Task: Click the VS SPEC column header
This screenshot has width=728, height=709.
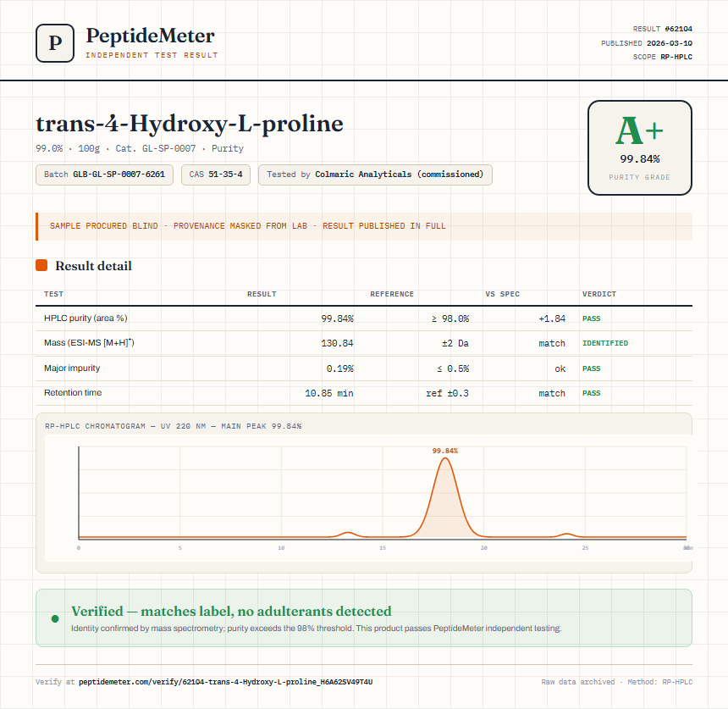Action: [502, 294]
